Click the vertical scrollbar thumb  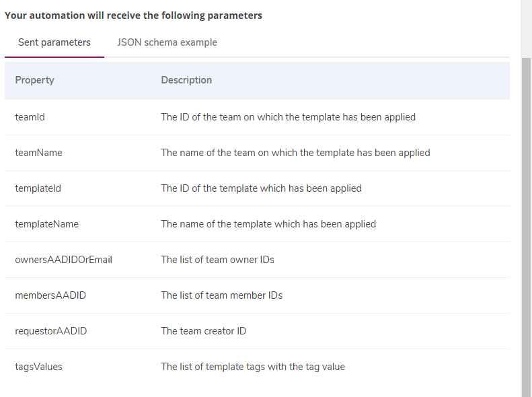click(x=526, y=227)
